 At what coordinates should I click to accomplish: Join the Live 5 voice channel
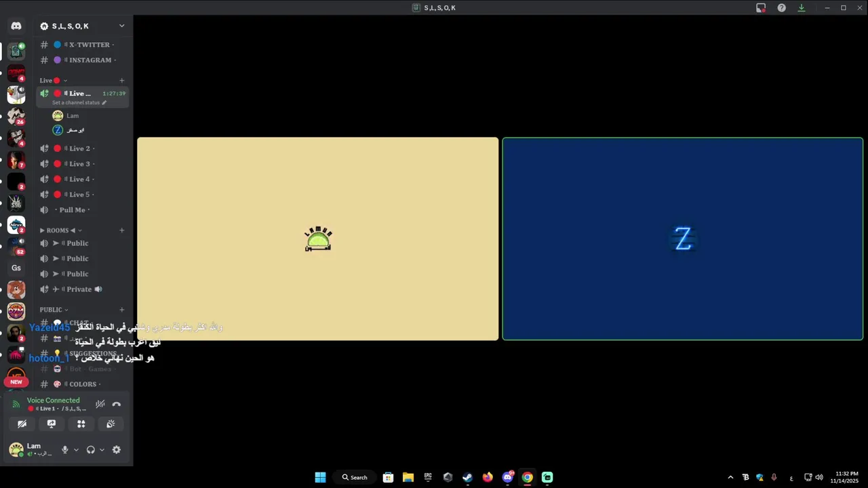pos(83,195)
